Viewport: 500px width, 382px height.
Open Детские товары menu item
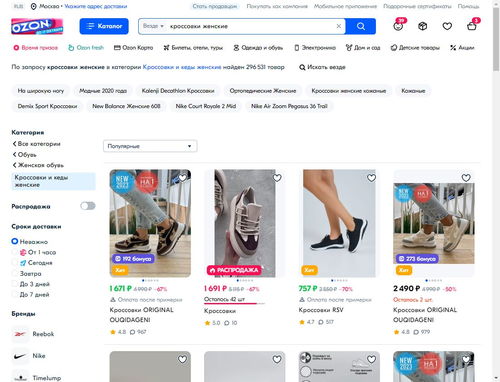tap(415, 48)
